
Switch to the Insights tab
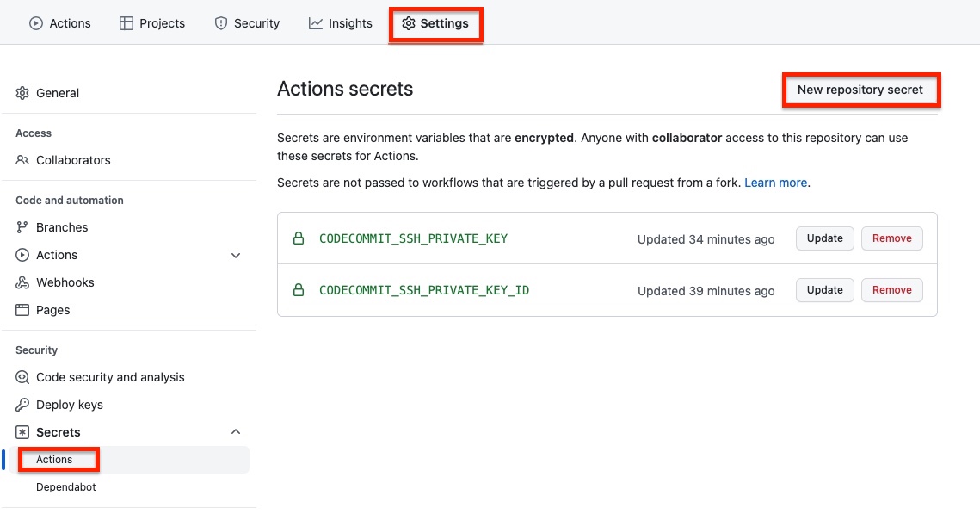pyautogui.click(x=341, y=23)
